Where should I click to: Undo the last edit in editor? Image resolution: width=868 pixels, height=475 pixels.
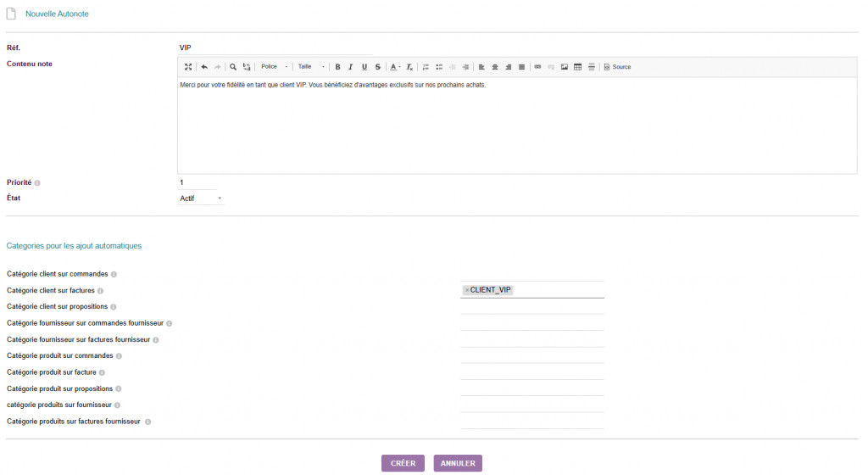coord(204,67)
